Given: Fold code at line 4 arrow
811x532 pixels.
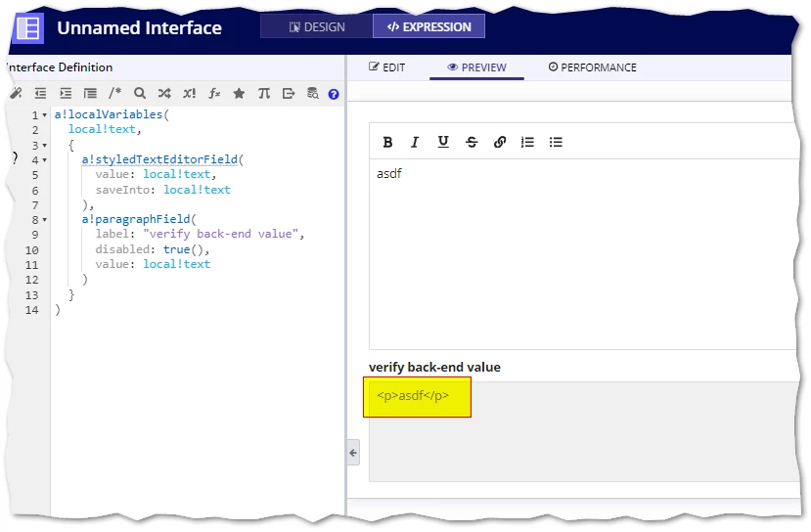Looking at the screenshot, I should point(44,160).
